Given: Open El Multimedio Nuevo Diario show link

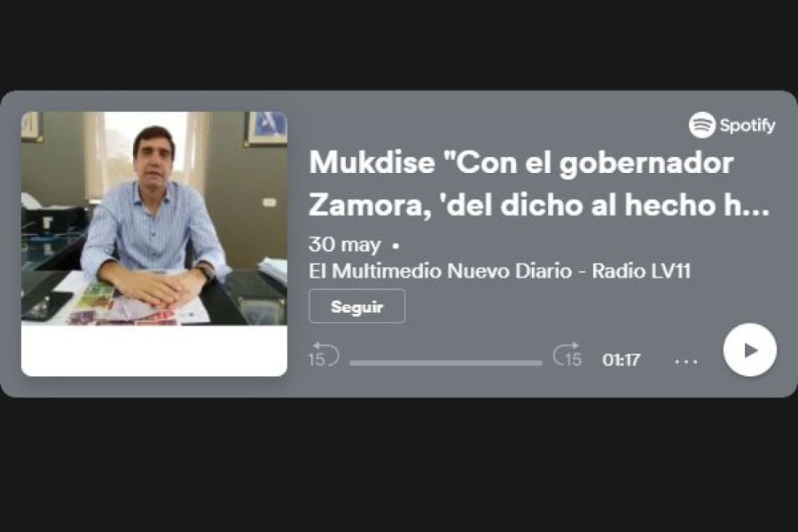Looking at the screenshot, I should [499, 270].
